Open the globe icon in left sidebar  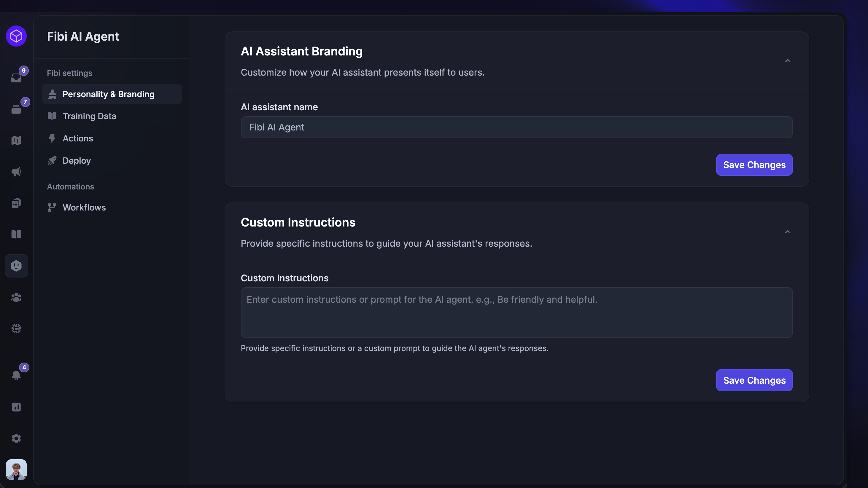tap(16, 328)
